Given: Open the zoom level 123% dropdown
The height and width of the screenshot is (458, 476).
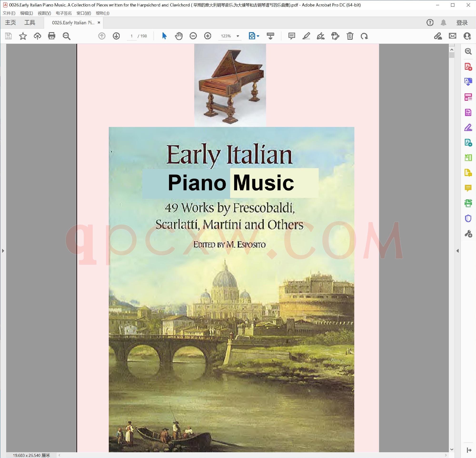Looking at the screenshot, I should click(x=238, y=36).
